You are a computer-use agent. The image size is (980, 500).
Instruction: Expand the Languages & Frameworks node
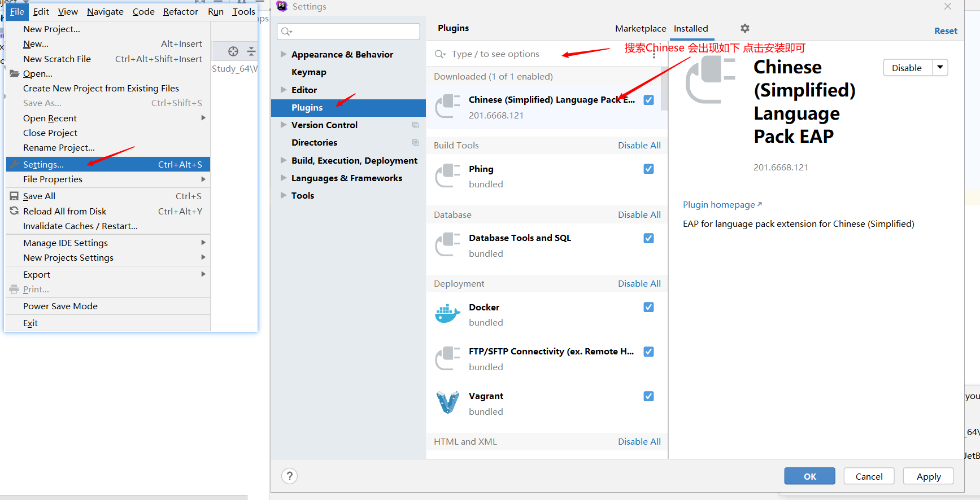284,178
